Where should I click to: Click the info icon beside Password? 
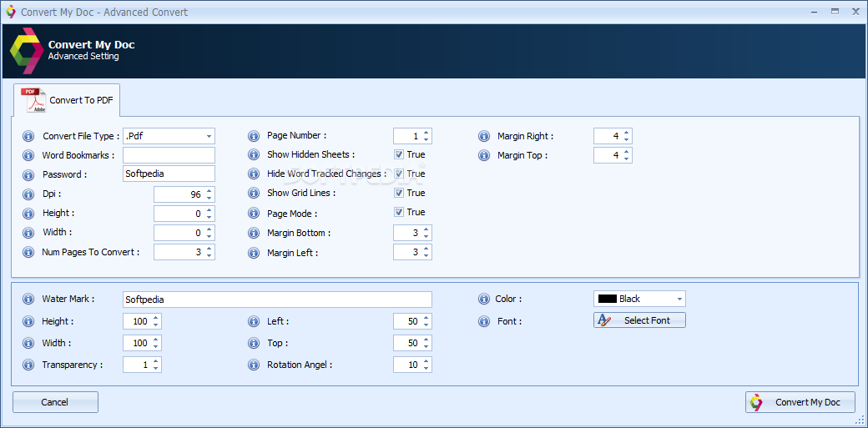pyautogui.click(x=28, y=175)
